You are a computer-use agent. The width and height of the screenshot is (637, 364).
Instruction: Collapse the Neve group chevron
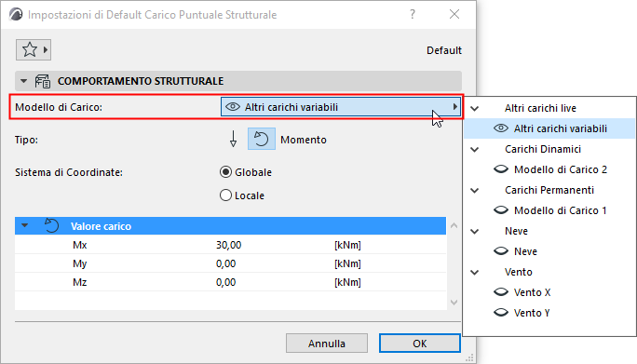[475, 232]
